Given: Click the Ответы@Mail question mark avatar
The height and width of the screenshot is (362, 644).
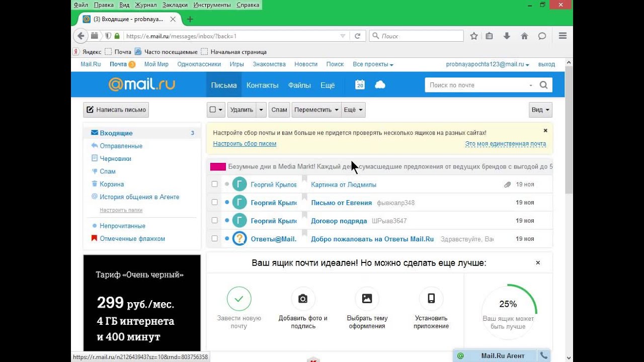Looking at the screenshot, I should (239, 239).
